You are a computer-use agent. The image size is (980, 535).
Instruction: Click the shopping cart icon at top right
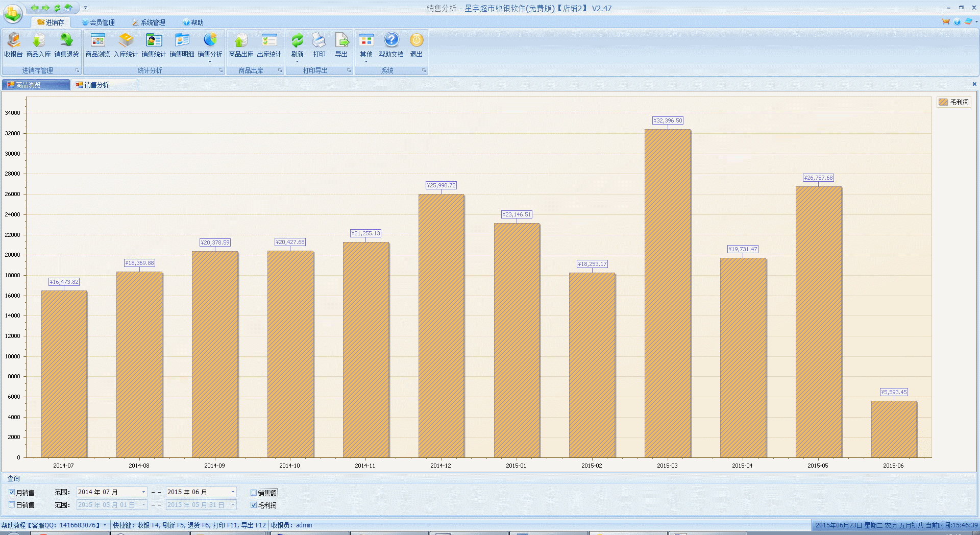click(946, 22)
